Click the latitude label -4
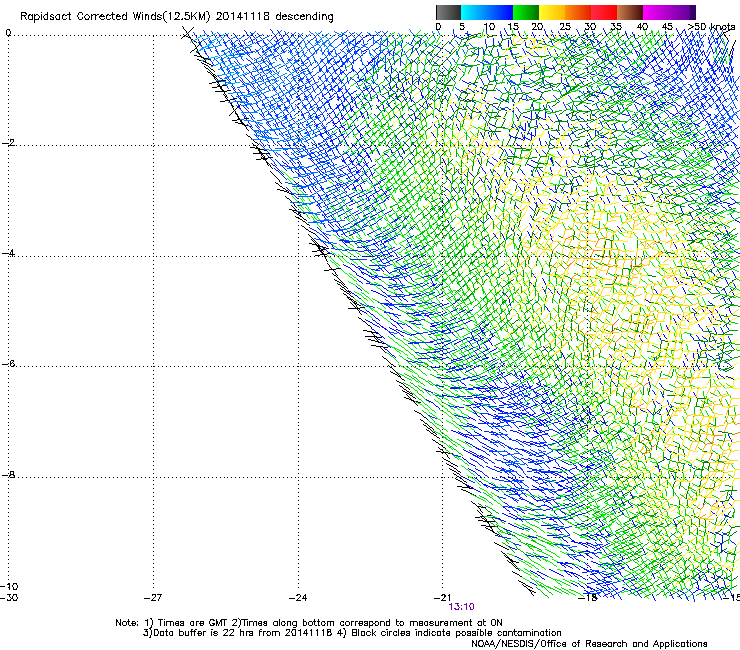This screenshot has width=740, height=650. click(x=8, y=253)
